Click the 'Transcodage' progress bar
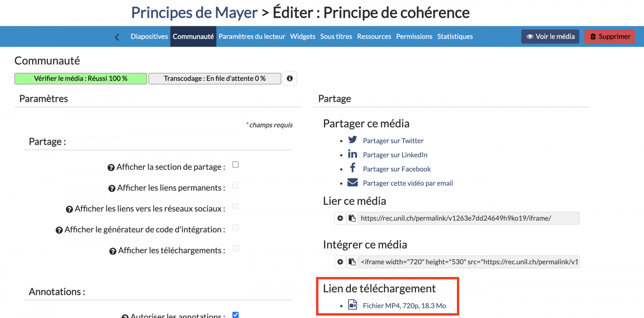644x318 pixels. [x=215, y=79]
